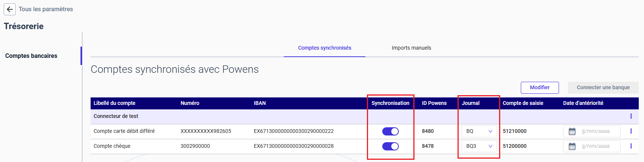Image resolution: width=644 pixels, height=162 pixels.
Task: Click the Connecter une banque button
Action: pyautogui.click(x=603, y=88)
